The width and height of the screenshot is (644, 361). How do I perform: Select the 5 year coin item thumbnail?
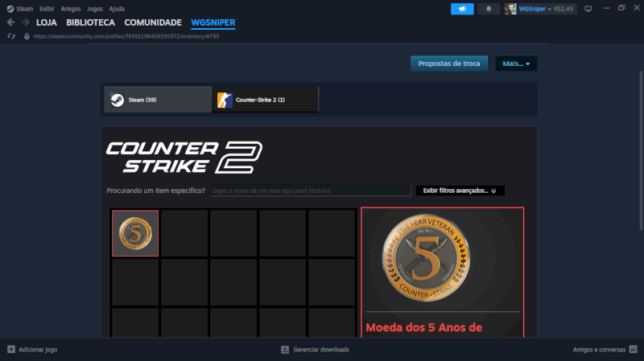point(135,233)
